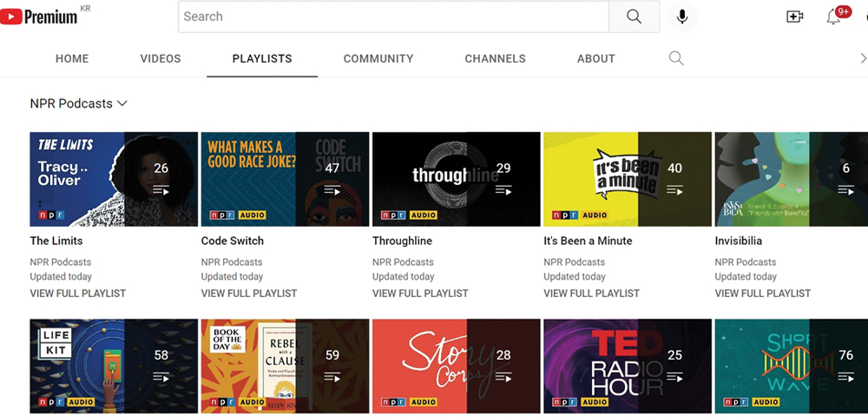Click the magnifier search button

(x=634, y=17)
